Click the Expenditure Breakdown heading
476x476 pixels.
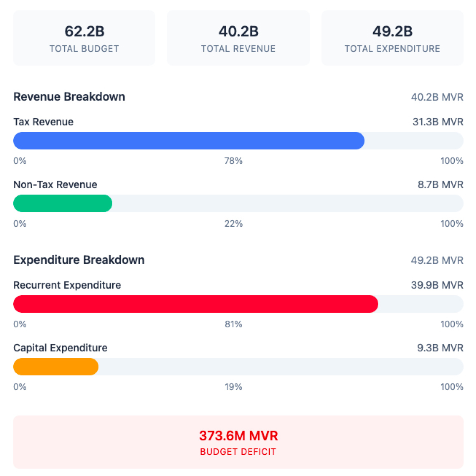[79, 260]
